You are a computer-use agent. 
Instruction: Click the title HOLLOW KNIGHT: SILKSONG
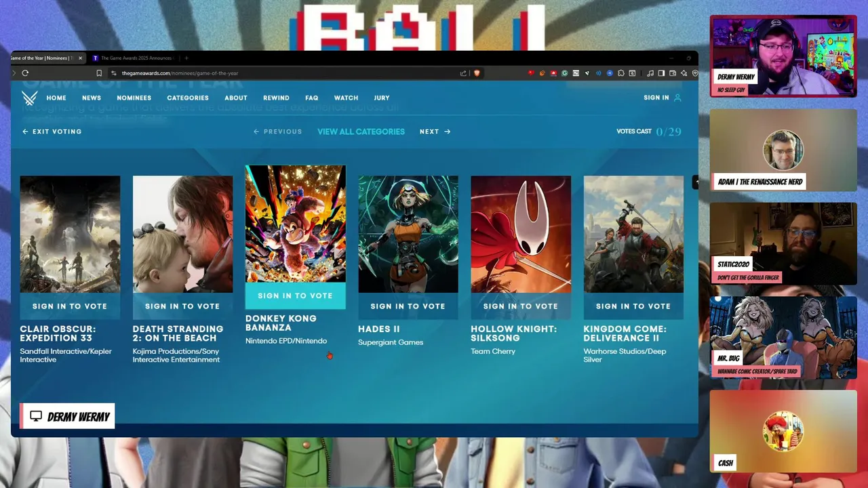514,333
